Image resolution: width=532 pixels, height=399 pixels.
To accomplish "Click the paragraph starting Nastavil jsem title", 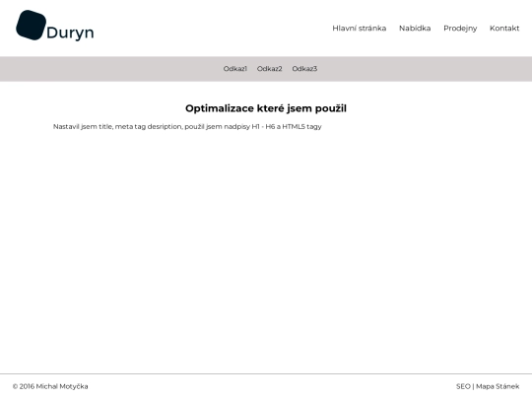I will 187,126.
